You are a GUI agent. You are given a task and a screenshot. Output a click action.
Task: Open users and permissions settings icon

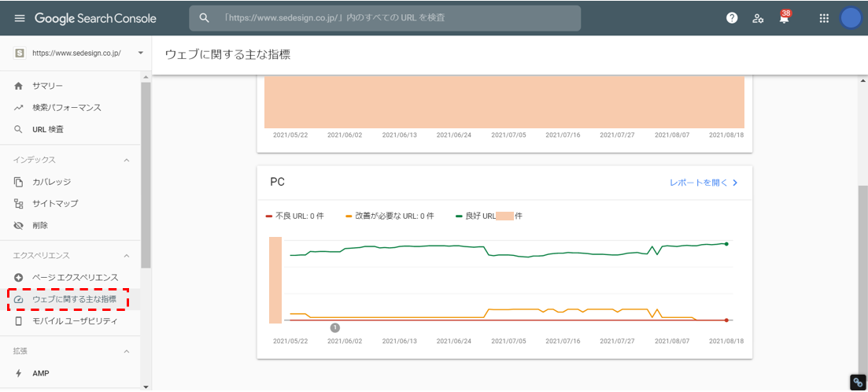click(758, 18)
